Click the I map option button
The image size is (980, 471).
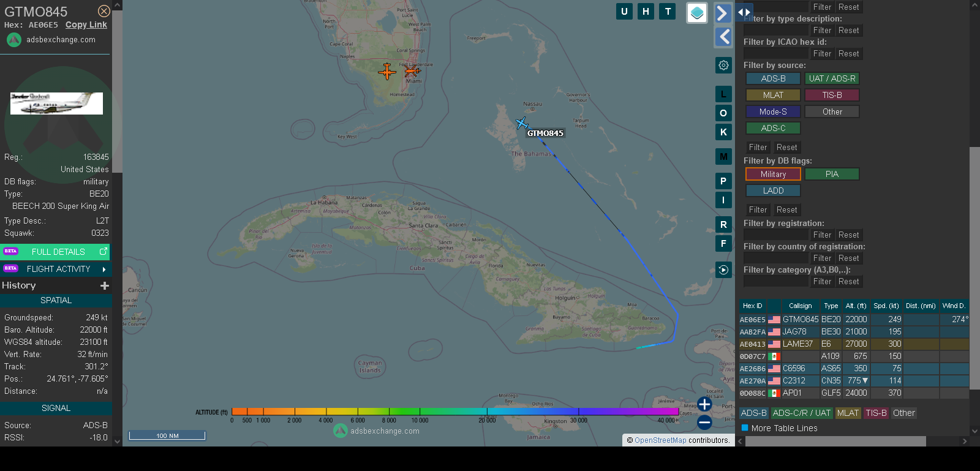coord(723,200)
